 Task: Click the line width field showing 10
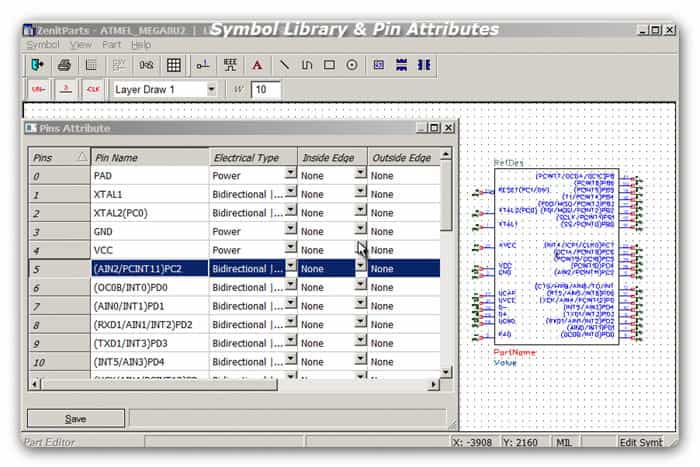(266, 90)
